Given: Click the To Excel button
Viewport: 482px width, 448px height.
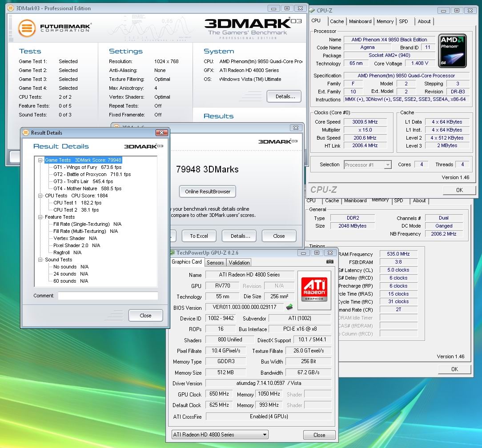Looking at the screenshot, I should click(x=199, y=236).
